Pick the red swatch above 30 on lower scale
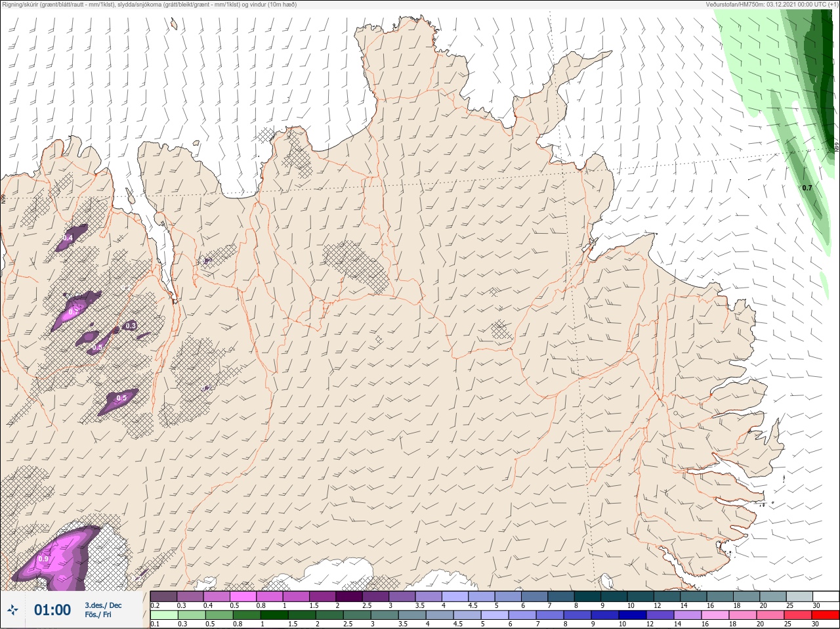This screenshot has width=840, height=629. point(825,615)
